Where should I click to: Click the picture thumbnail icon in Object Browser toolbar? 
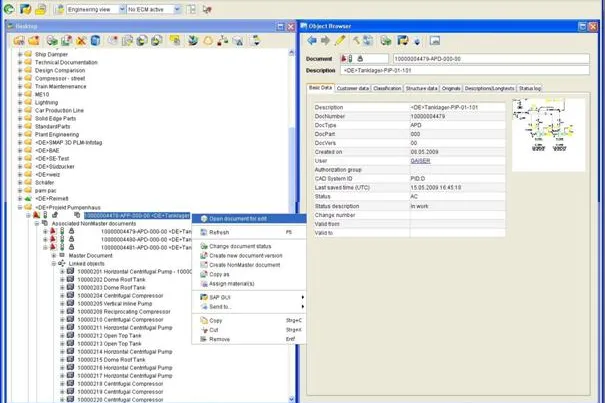[x=435, y=40]
